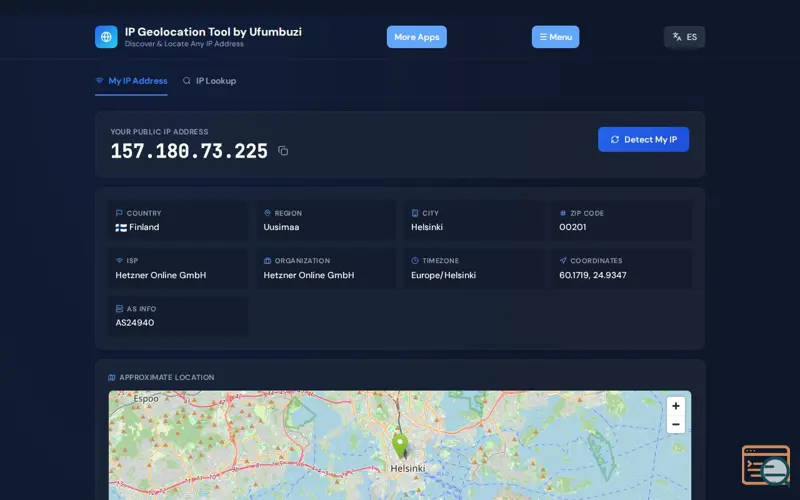Click the map icon beside Approximate Location
Image resolution: width=800 pixels, height=500 pixels.
pyautogui.click(x=112, y=377)
